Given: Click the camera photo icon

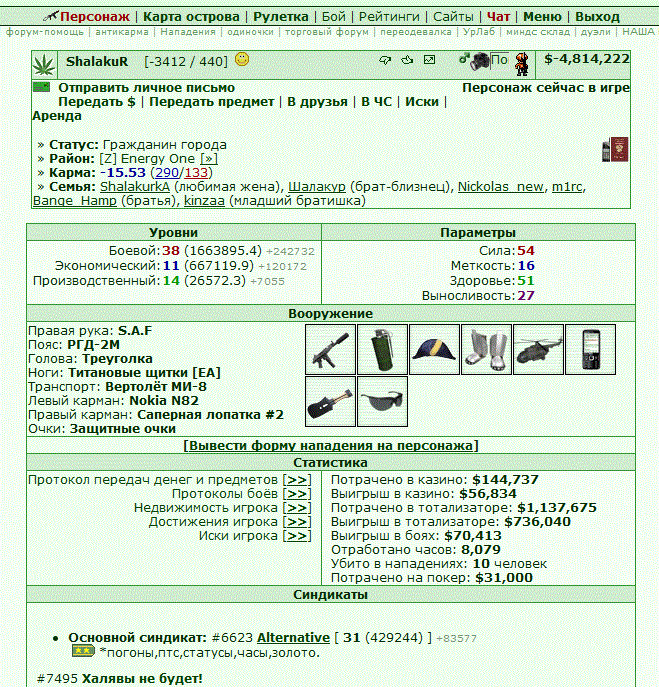Looking at the screenshot, I should click(x=480, y=62).
